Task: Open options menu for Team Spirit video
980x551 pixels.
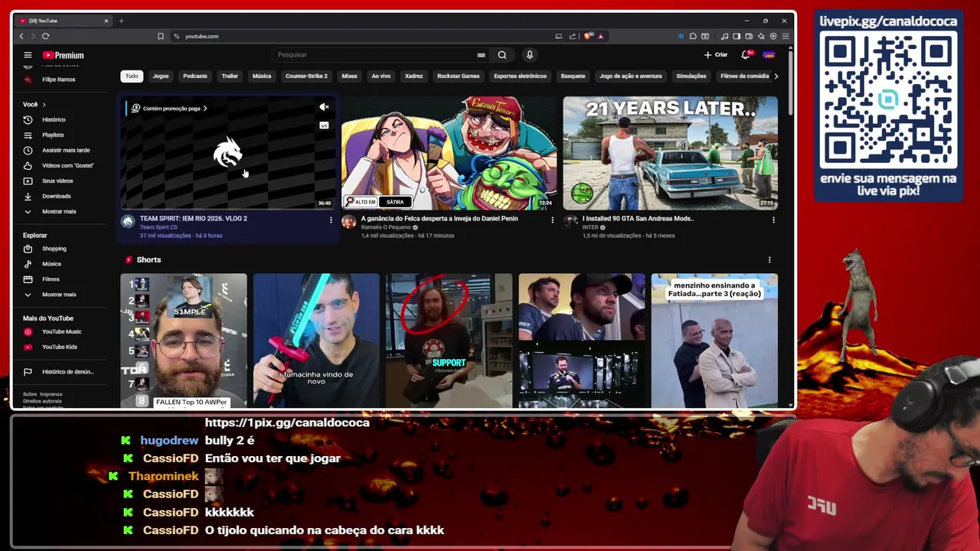Action: [331, 220]
